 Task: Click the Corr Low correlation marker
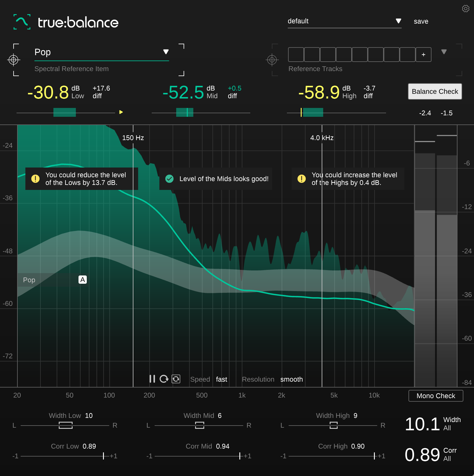click(103, 456)
